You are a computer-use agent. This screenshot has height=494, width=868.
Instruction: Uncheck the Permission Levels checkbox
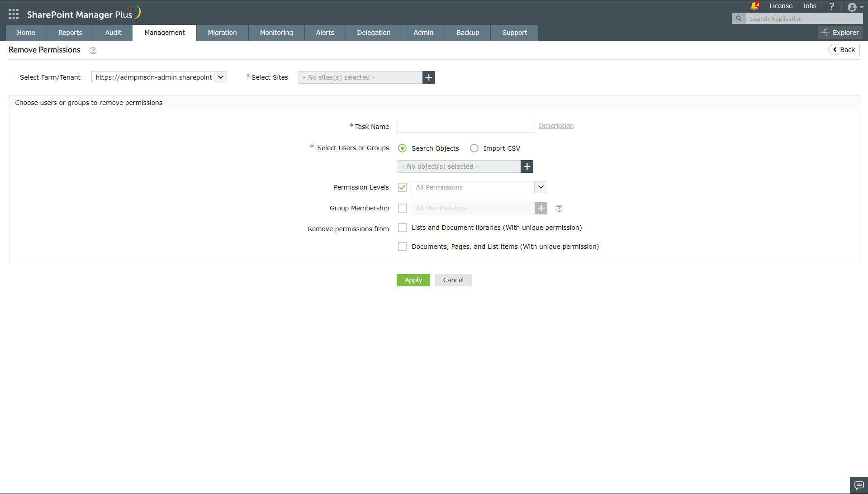click(x=402, y=187)
